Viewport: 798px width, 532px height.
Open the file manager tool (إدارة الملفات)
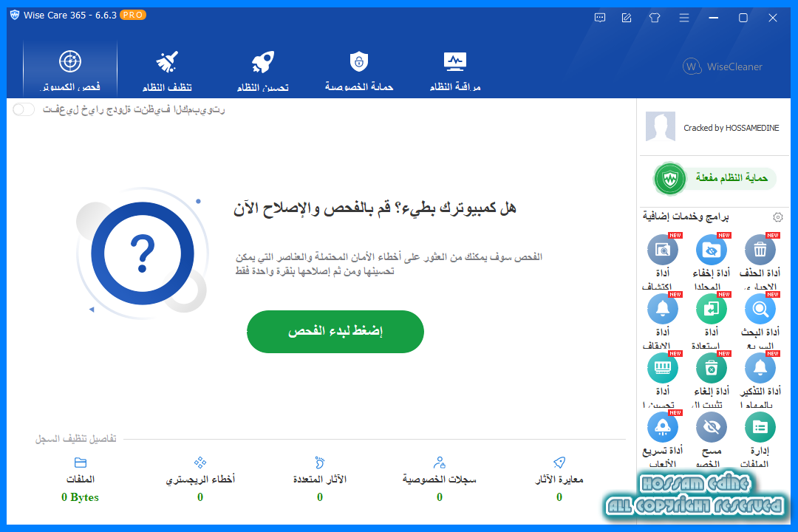760,427
